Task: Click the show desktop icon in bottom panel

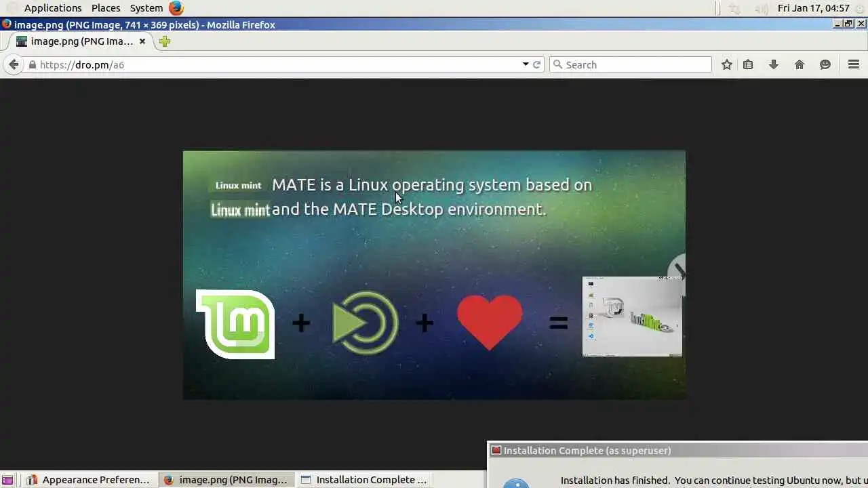Action: pyautogui.click(x=7, y=480)
